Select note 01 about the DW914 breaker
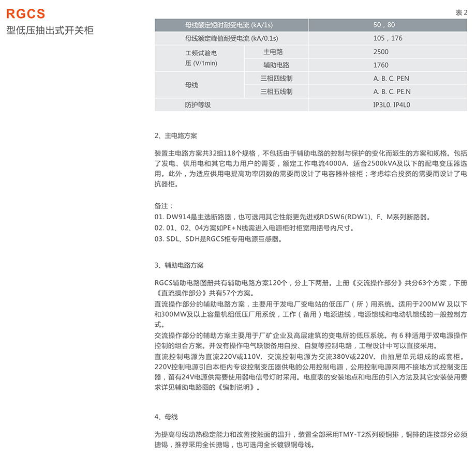Image resolution: width=476 pixels, height=457 pixels. pyautogui.click(x=292, y=217)
